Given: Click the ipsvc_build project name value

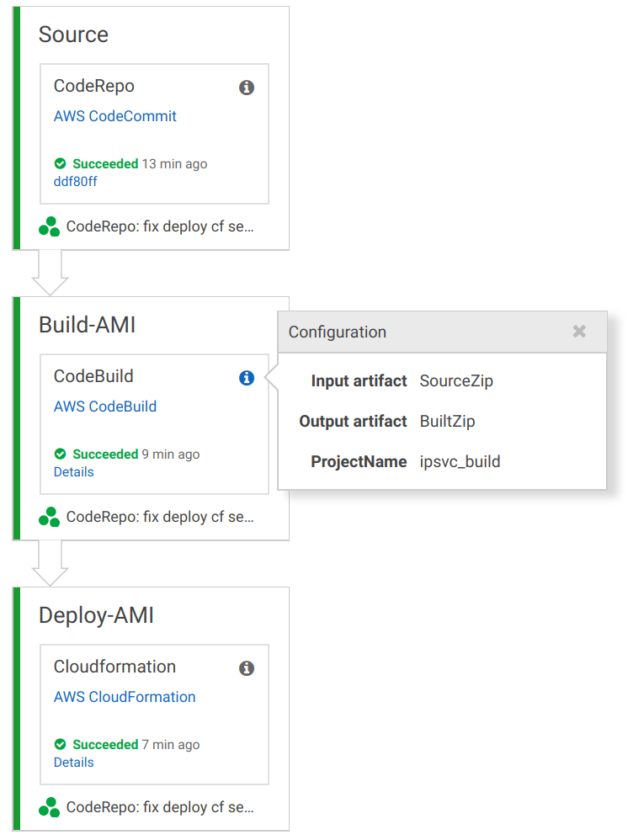Looking at the screenshot, I should pos(460,461).
